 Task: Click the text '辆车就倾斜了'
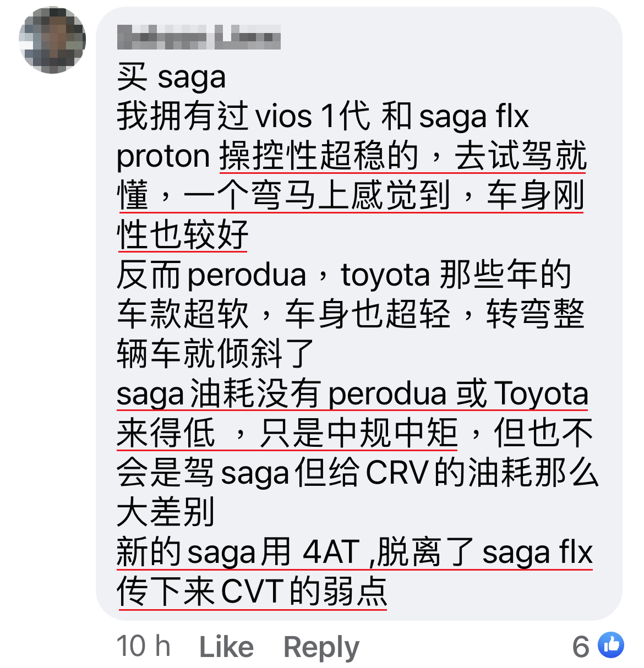[215, 353]
